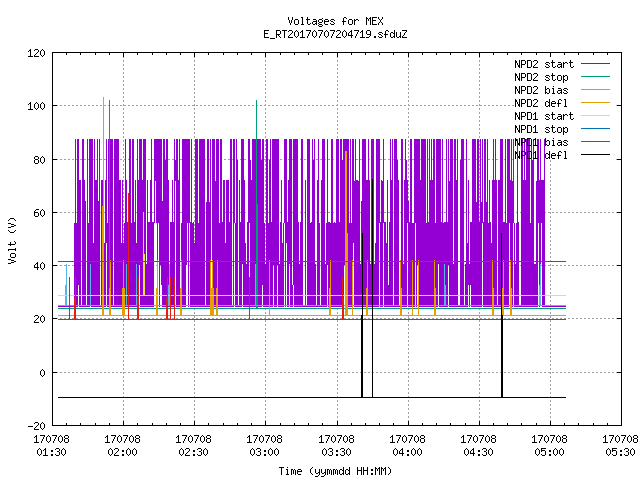Select the NPD1 start legend label
This screenshot has height=480, width=640.
click(x=544, y=116)
